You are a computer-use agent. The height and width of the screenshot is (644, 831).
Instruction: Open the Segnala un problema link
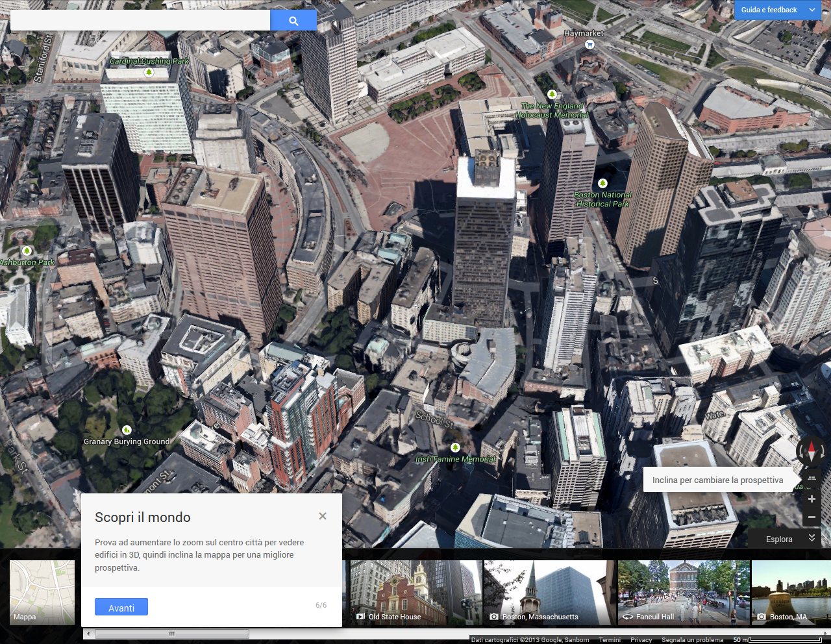(692, 640)
